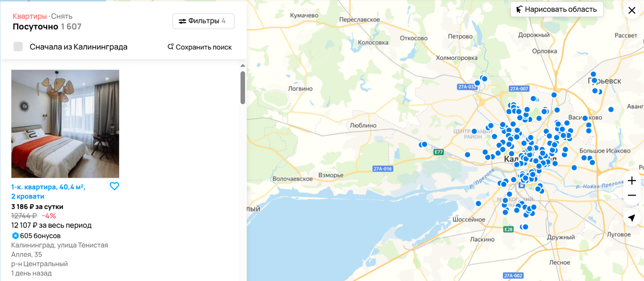
Task: Open the Квартиры category link
Action: pyautogui.click(x=30, y=16)
